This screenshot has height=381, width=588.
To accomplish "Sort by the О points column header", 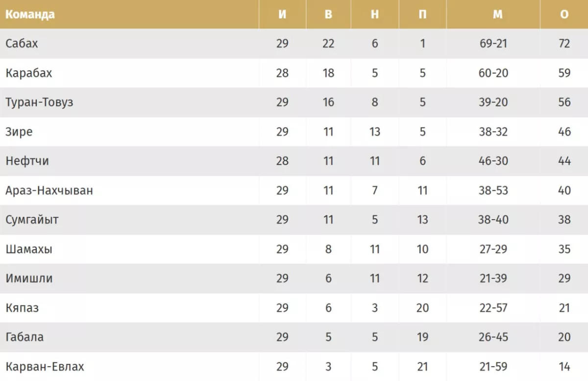I will click(x=564, y=14).
